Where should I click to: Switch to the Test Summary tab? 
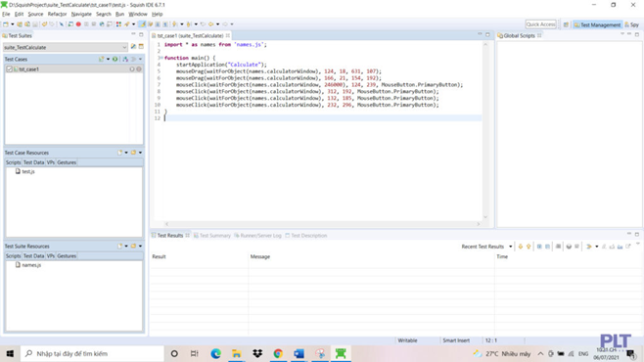coord(212,236)
